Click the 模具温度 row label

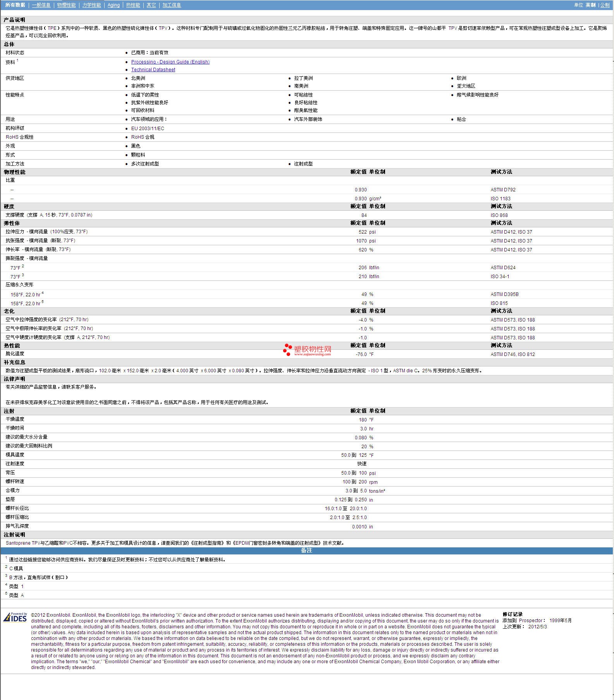point(15,455)
